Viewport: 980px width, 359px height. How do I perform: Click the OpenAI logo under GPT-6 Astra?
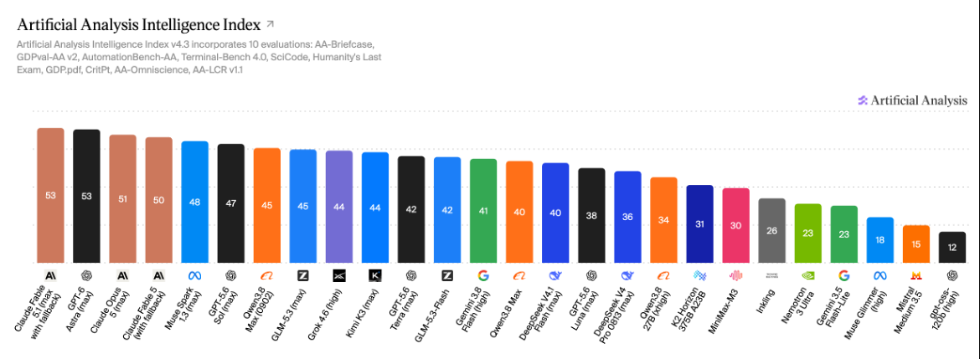click(x=86, y=274)
